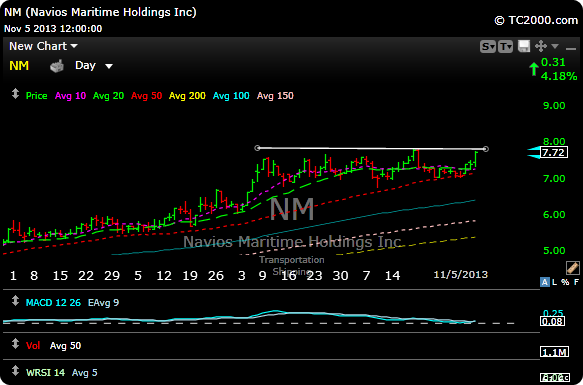Click the MACD pane up-down reorder arrows
583x385 pixels.
[15, 301]
